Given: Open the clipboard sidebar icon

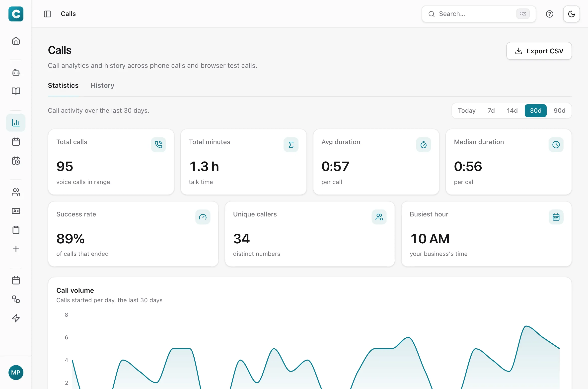Looking at the screenshot, I should pos(16,230).
